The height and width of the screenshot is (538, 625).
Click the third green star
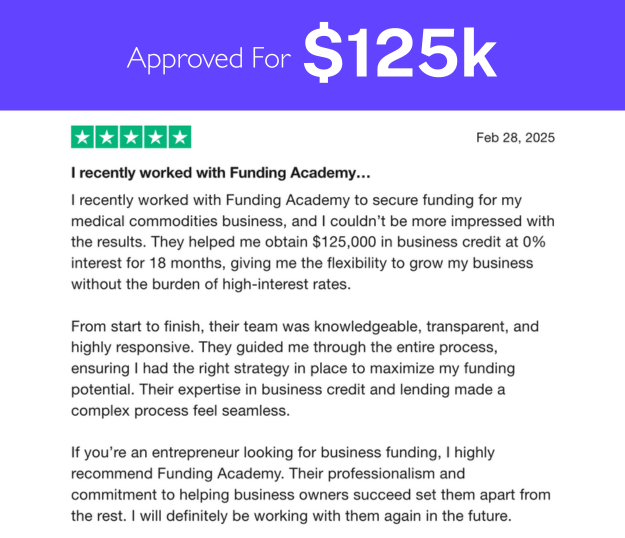131,137
